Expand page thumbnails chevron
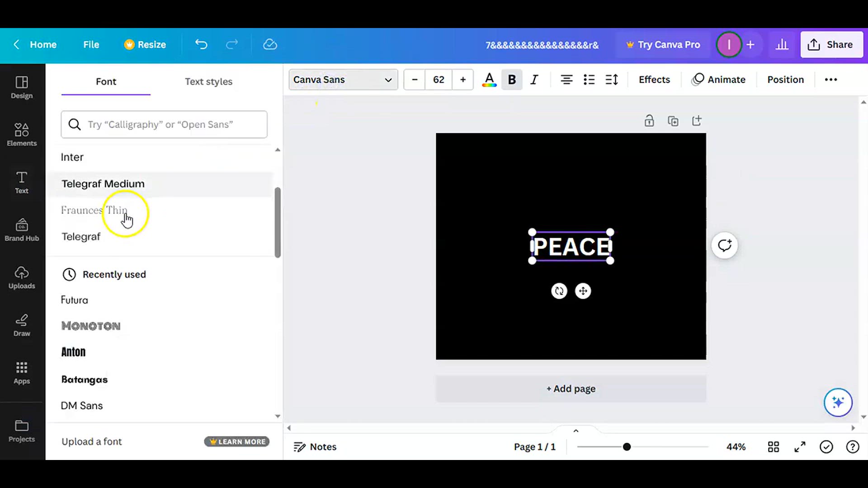The image size is (868, 488). (x=576, y=431)
